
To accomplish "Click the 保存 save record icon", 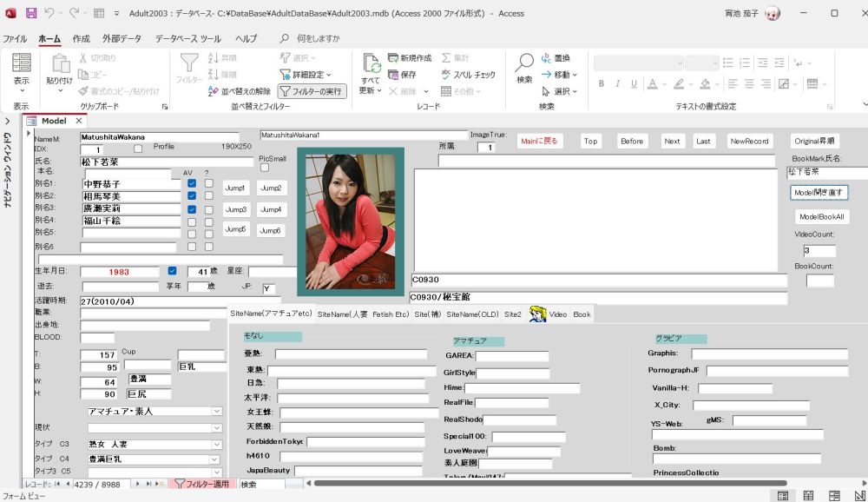I will click(395, 75).
